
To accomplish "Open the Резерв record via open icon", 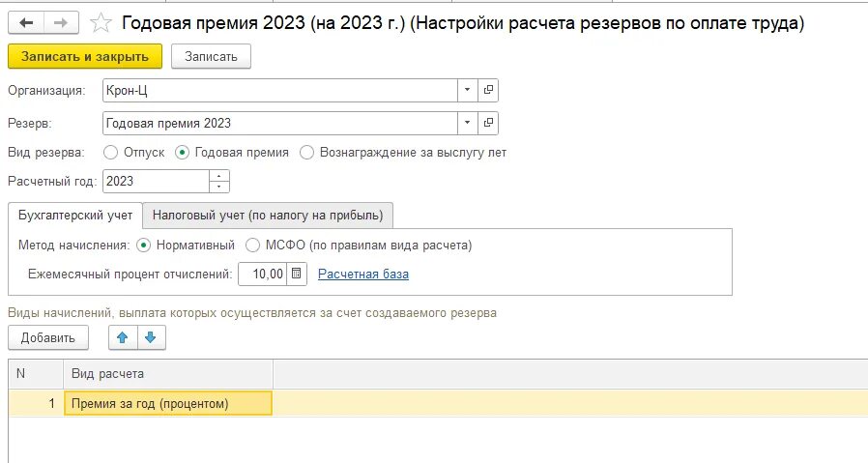I will point(488,123).
